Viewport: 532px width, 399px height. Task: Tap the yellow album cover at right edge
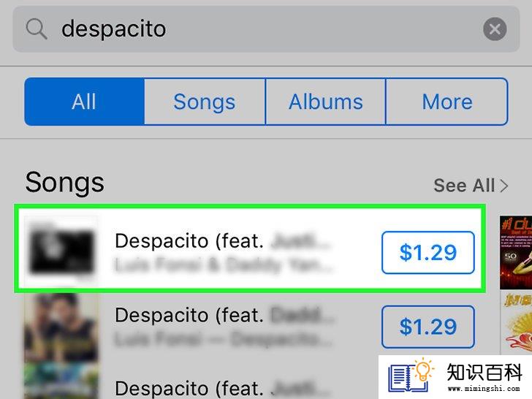(517, 322)
